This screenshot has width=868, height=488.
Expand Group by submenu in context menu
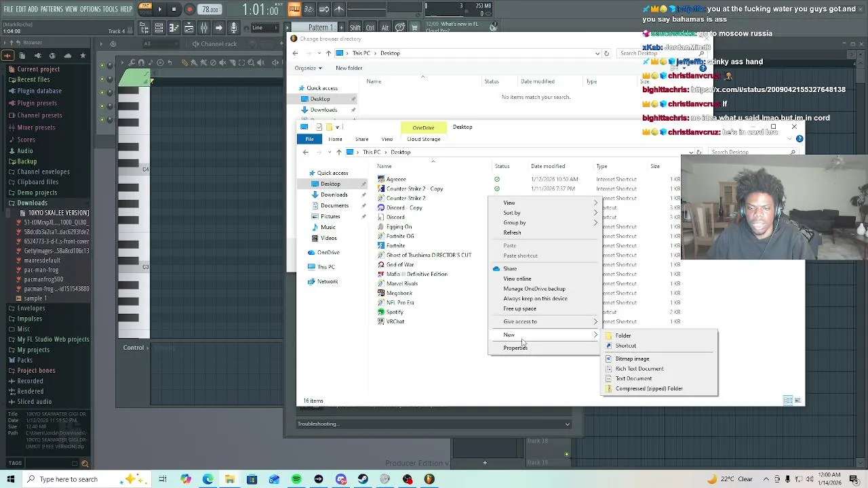click(x=545, y=222)
